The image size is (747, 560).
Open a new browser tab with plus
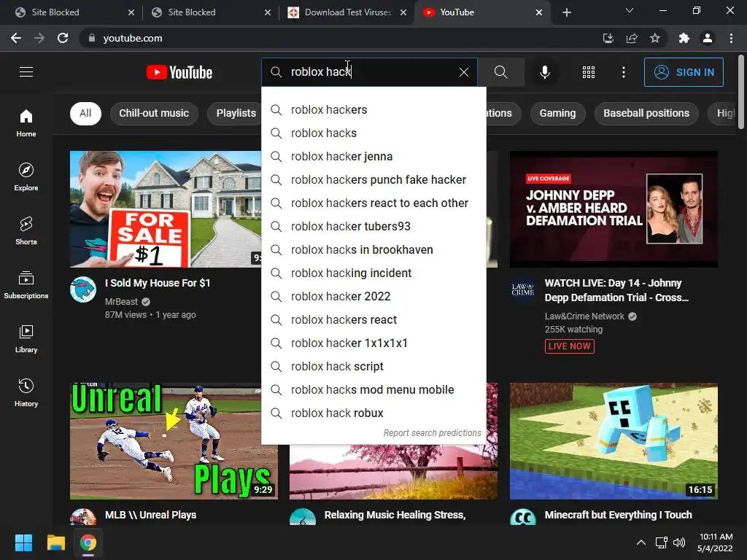click(x=566, y=12)
